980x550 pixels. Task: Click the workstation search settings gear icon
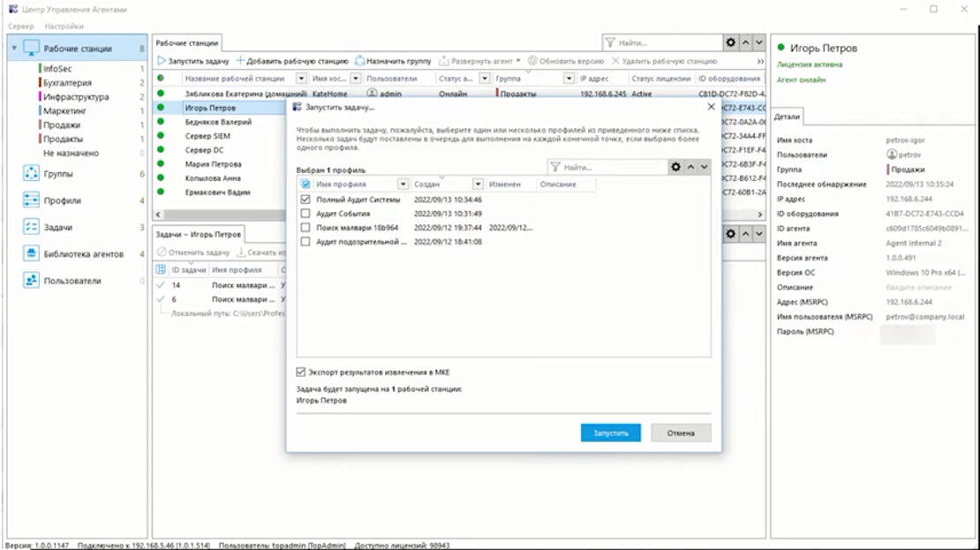tap(731, 42)
